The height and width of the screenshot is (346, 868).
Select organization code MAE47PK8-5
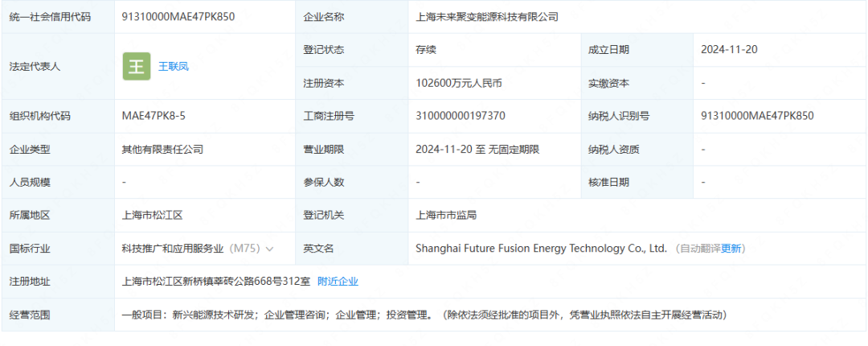(154, 116)
